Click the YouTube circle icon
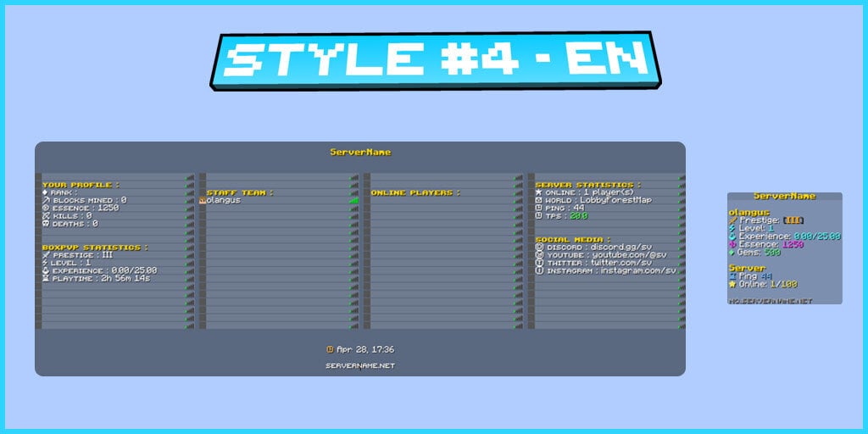 pos(539,255)
